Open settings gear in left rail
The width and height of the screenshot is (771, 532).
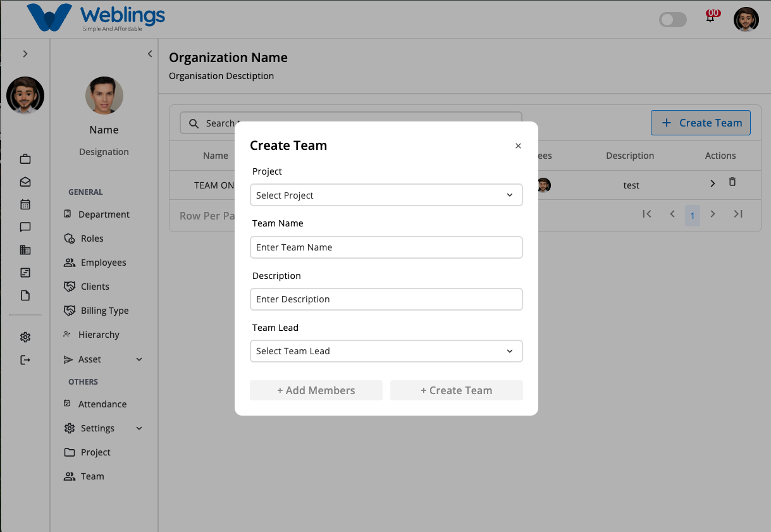[25, 337]
